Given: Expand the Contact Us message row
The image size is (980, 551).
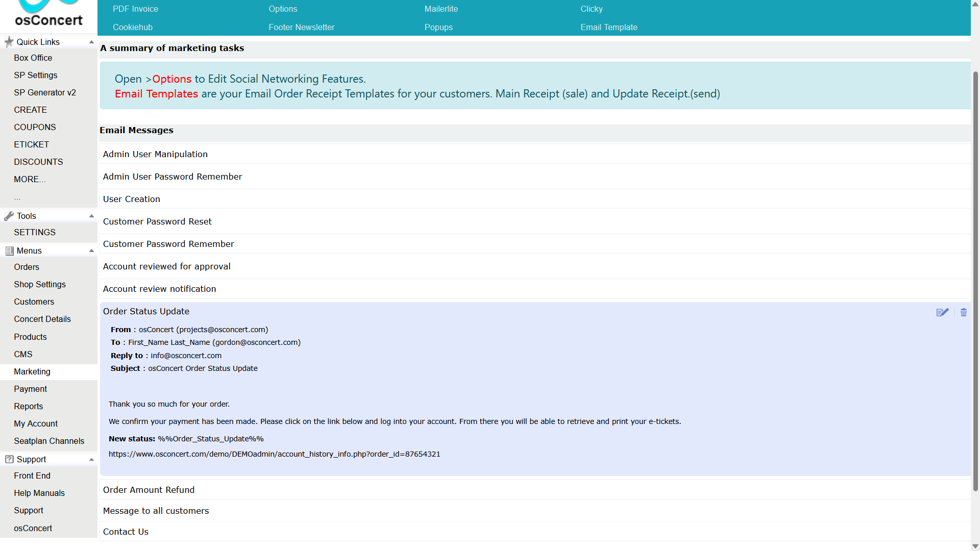Looking at the screenshot, I should pos(535,532).
